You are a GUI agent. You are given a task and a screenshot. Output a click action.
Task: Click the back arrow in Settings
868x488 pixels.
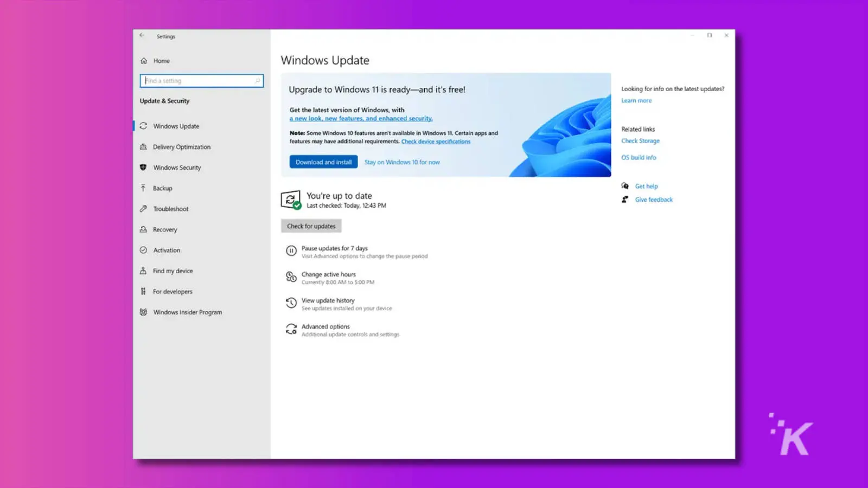click(142, 35)
